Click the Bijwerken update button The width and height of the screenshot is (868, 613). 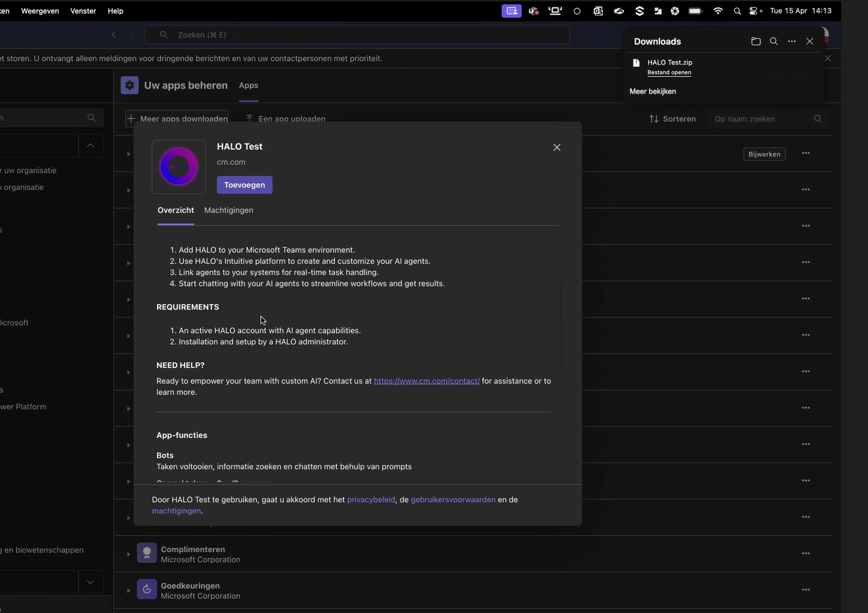click(764, 154)
